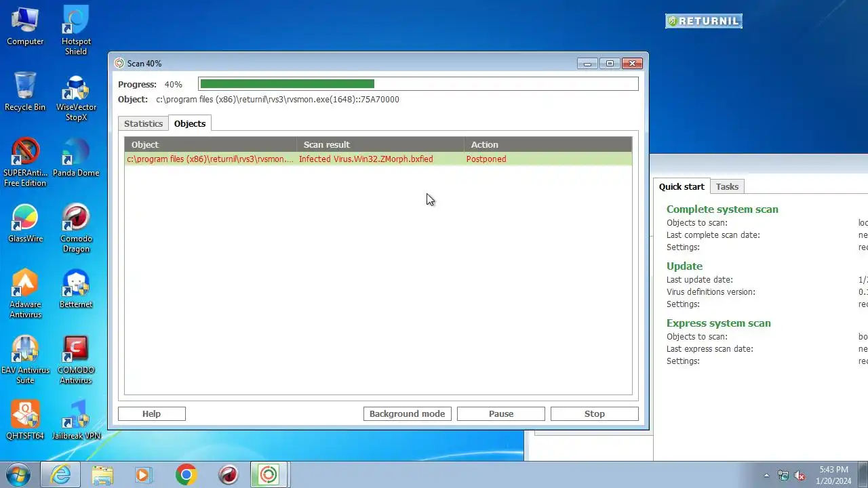868x488 pixels.
Task: Launch Panda Dome shortcut
Action: tap(76, 158)
